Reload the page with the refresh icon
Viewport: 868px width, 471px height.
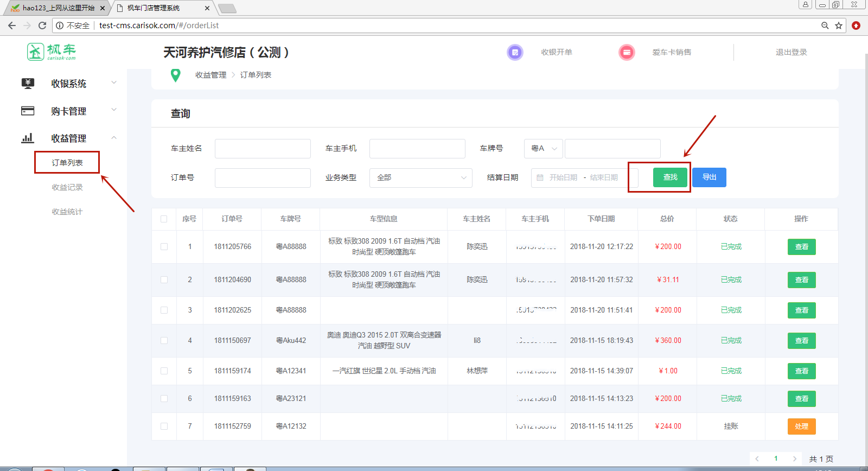coord(42,26)
